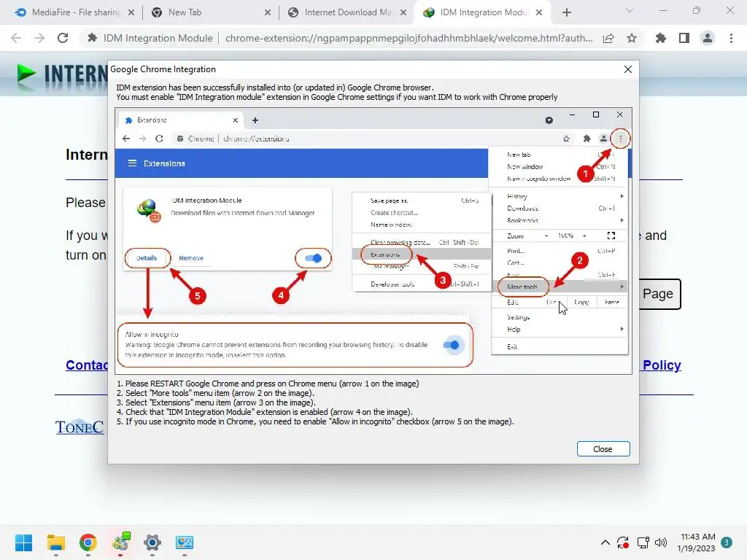
Task: Restore down the Chrome window
Action: point(697,10)
